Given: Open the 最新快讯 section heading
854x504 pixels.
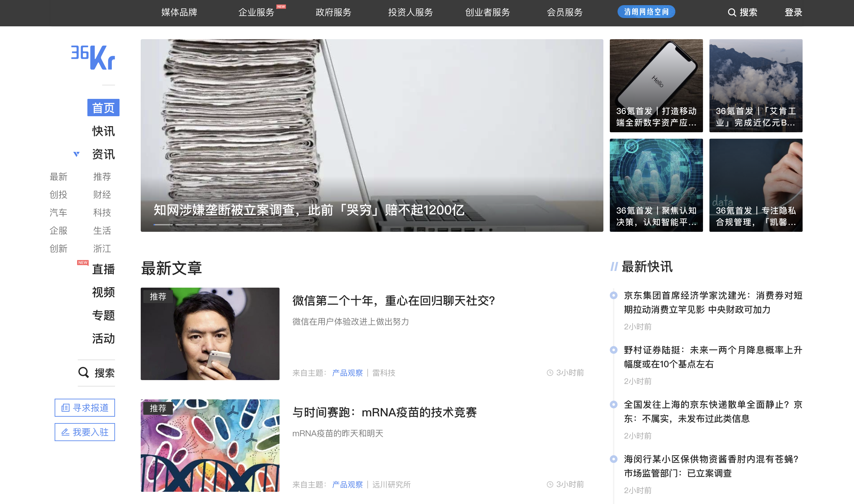Looking at the screenshot, I should tap(647, 266).
